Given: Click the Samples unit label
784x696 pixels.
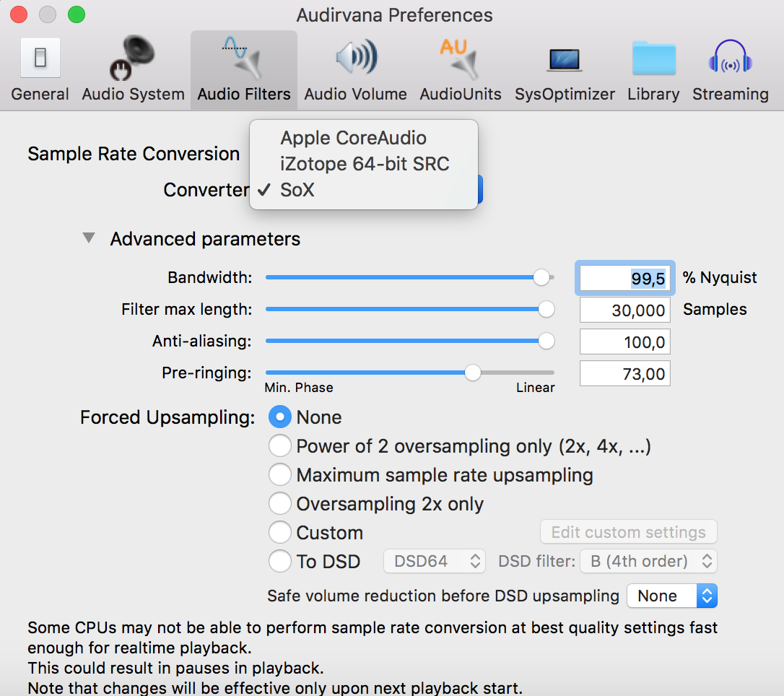Looking at the screenshot, I should tap(715, 310).
